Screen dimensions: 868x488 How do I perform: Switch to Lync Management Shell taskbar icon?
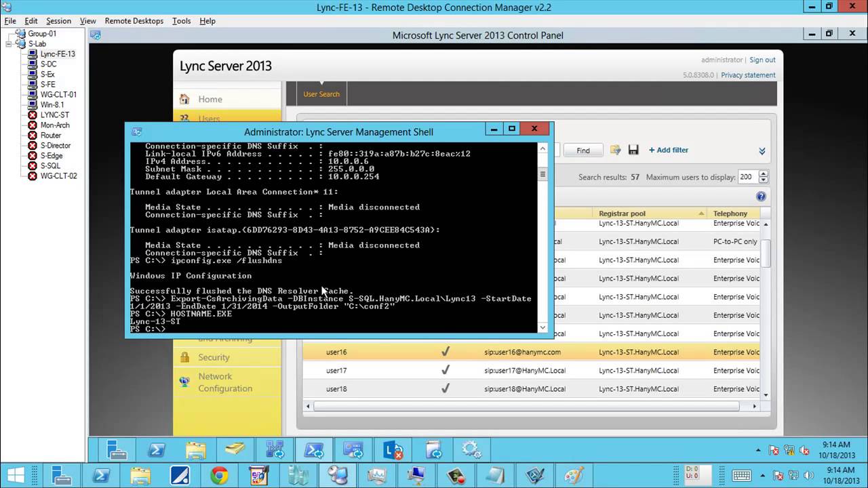(314, 450)
